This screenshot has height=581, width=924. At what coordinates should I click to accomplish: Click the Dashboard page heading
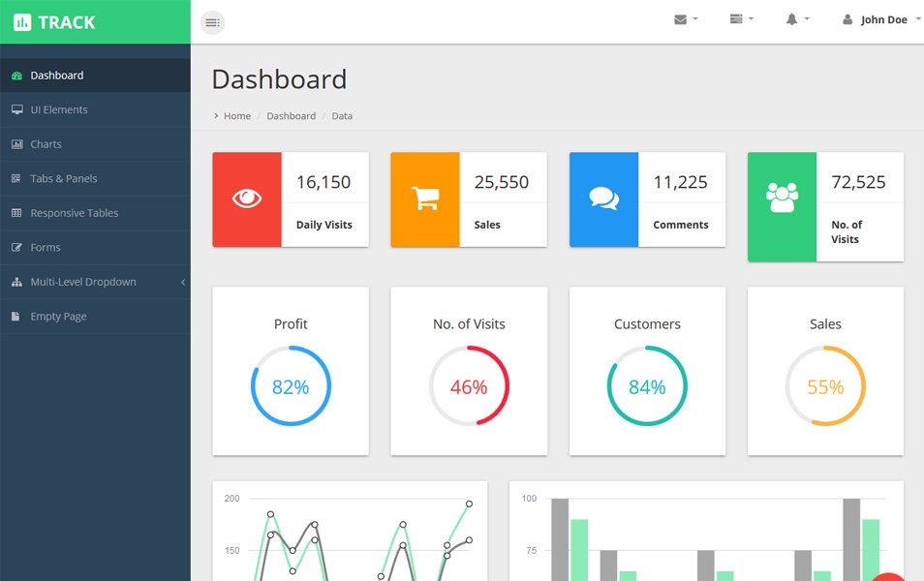coord(279,79)
